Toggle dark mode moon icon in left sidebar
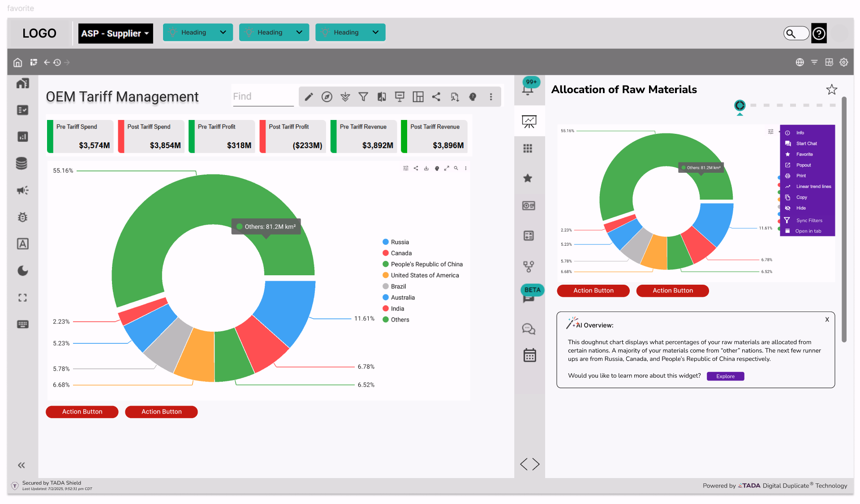 22,271
